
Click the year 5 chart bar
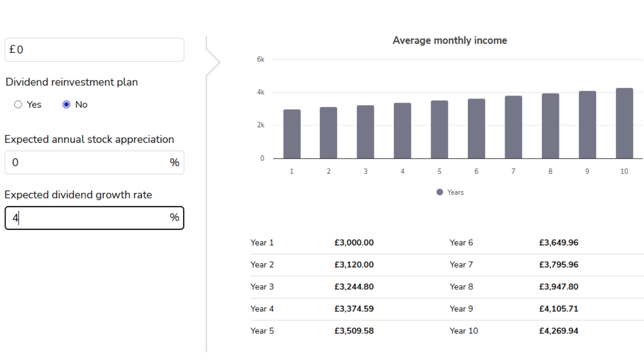pyautogui.click(x=439, y=130)
